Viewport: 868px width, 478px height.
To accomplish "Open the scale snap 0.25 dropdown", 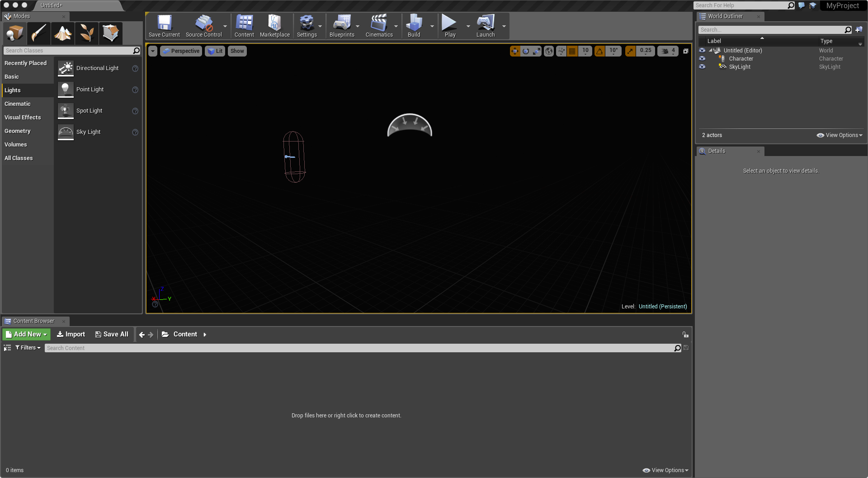I will 646,51.
